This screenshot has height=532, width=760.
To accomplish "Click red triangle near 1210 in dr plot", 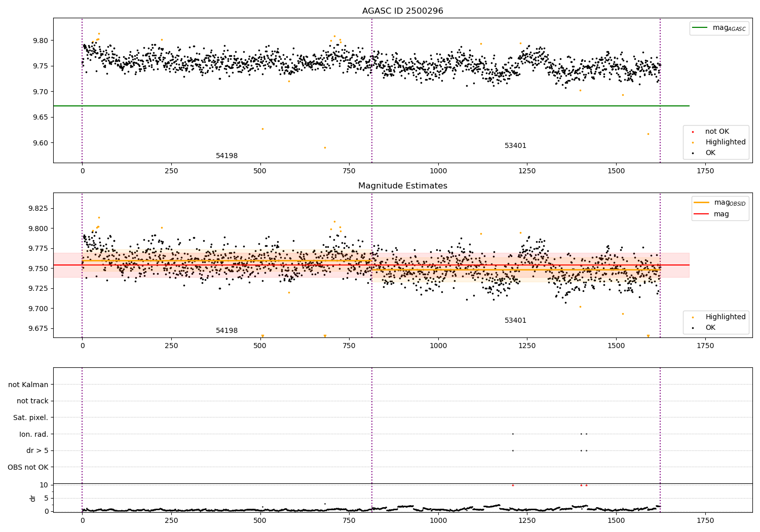I will (513, 485).
